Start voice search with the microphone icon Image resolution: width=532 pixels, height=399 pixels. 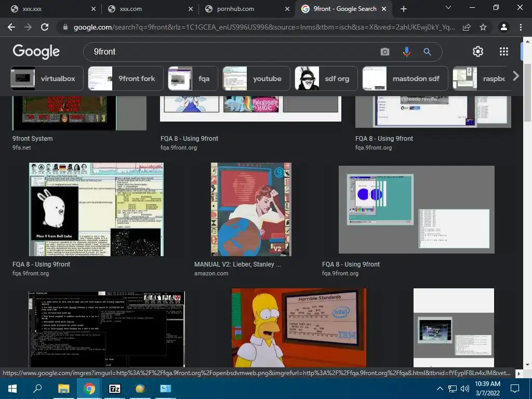point(406,51)
